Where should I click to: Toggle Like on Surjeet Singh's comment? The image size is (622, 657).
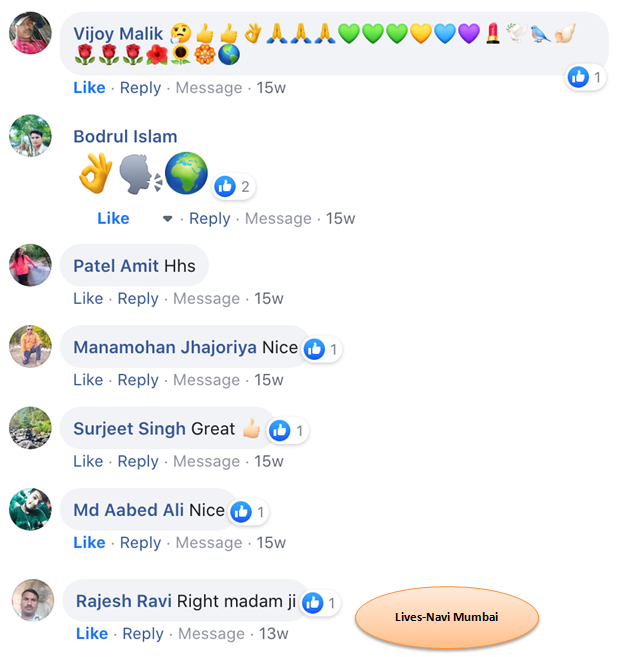tap(88, 461)
